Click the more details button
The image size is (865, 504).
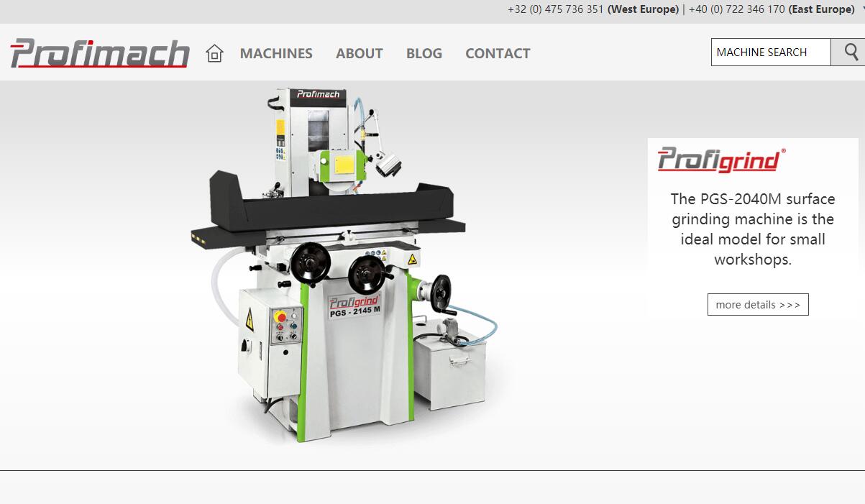tap(758, 304)
